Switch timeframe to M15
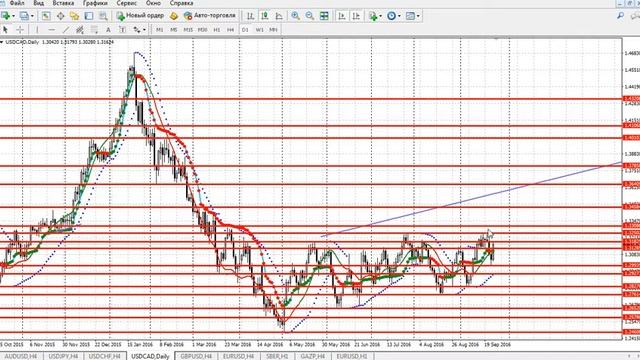640x360 pixels. (188, 29)
